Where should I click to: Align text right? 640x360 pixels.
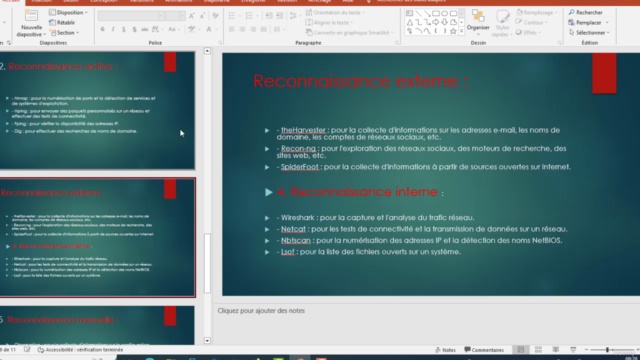pyautogui.click(x=253, y=29)
